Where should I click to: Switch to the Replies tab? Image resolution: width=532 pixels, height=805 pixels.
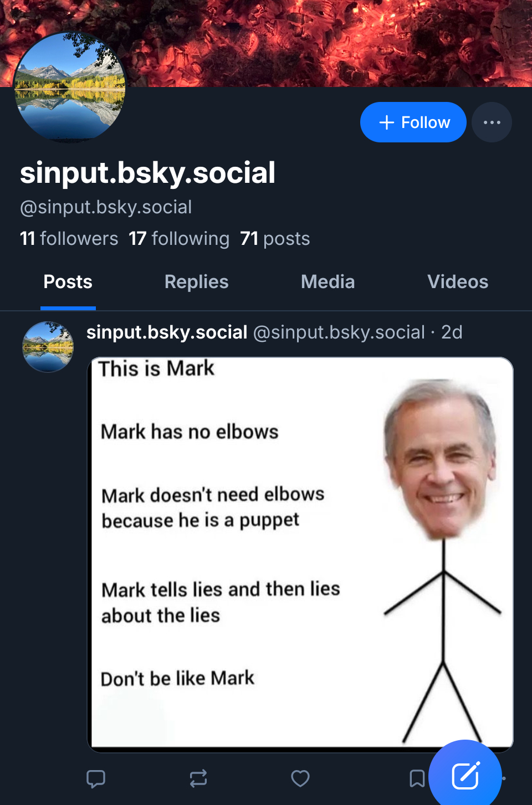196,282
